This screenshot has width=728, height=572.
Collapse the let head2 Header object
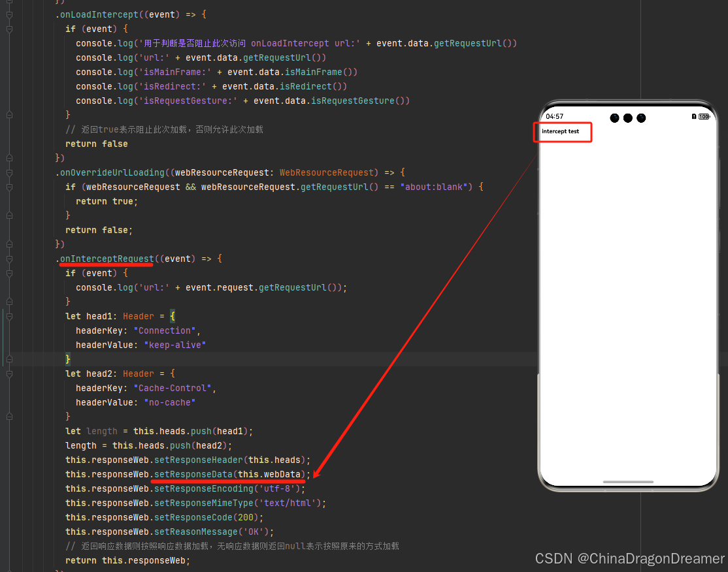(x=9, y=374)
